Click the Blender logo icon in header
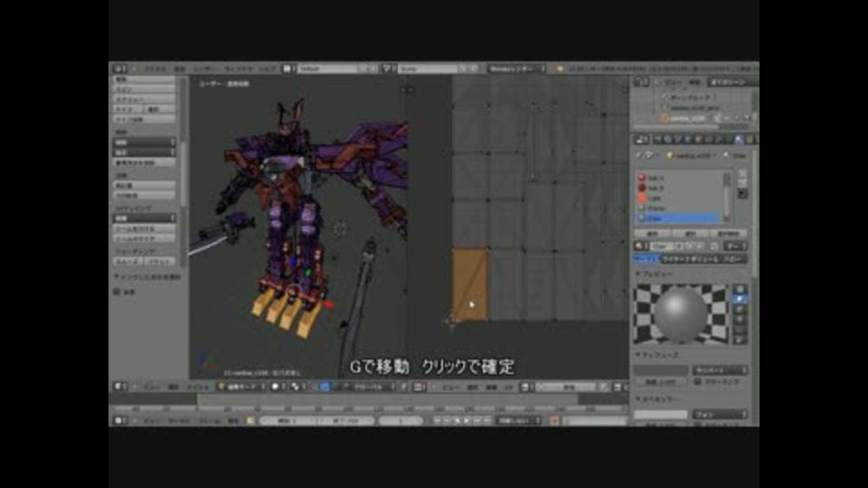This screenshot has height=488, width=868. (x=560, y=69)
